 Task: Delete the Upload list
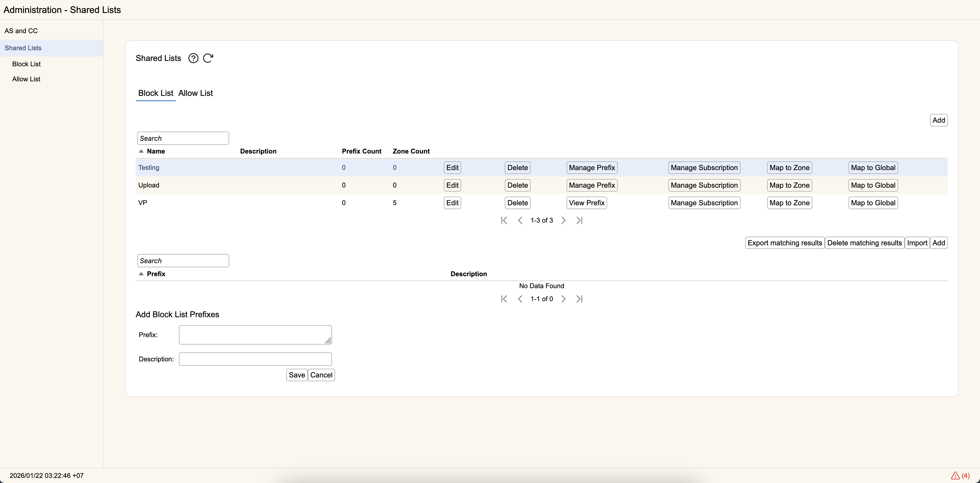[x=517, y=185]
